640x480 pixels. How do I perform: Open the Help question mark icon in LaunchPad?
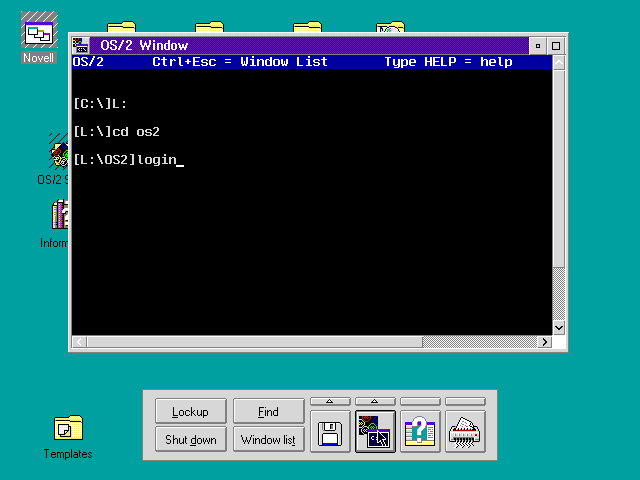tap(420, 431)
